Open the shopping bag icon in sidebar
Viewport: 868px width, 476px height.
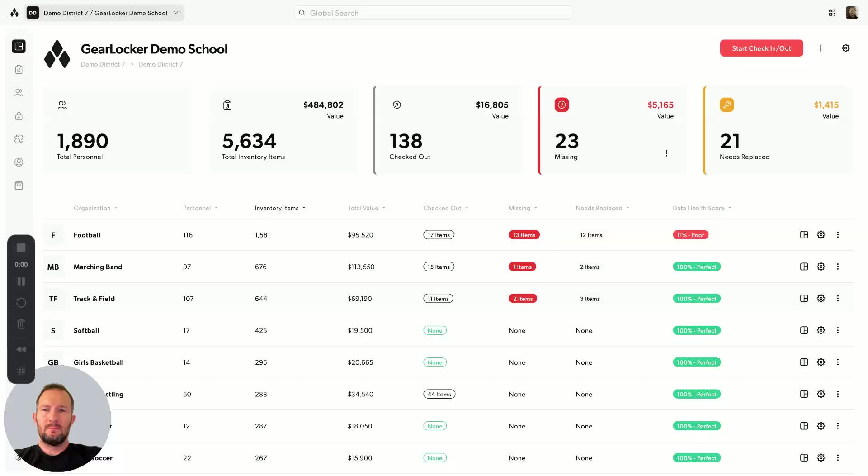click(x=19, y=186)
